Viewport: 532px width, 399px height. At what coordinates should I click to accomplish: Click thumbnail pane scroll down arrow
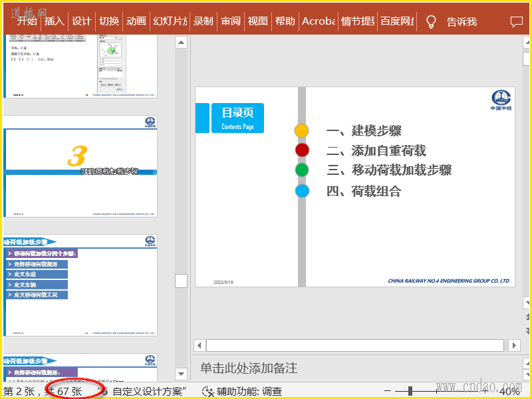[181, 374]
